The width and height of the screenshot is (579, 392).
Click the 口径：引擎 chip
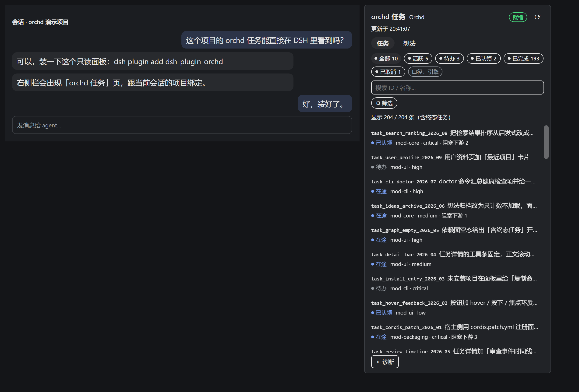pyautogui.click(x=425, y=72)
